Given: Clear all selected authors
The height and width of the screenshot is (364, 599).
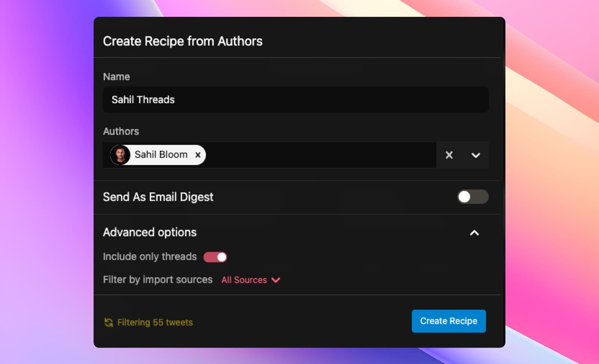Looking at the screenshot, I should tap(449, 155).
